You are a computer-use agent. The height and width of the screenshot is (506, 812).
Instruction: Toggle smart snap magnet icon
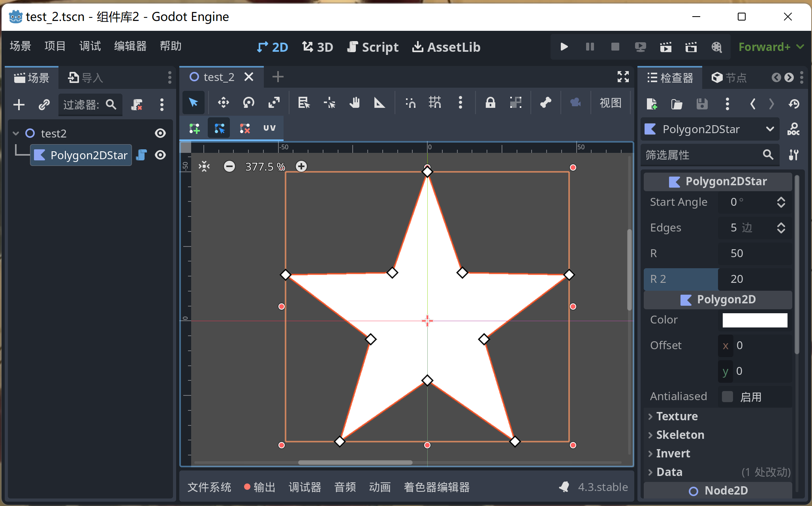(410, 103)
